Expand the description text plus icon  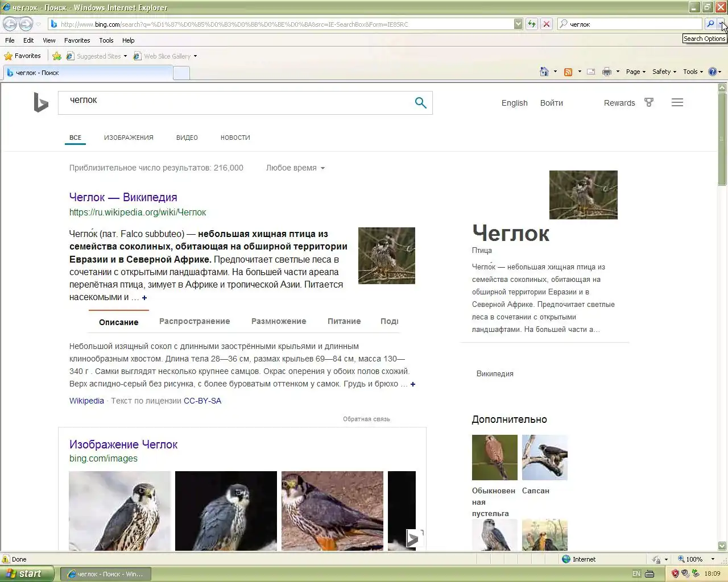point(413,384)
